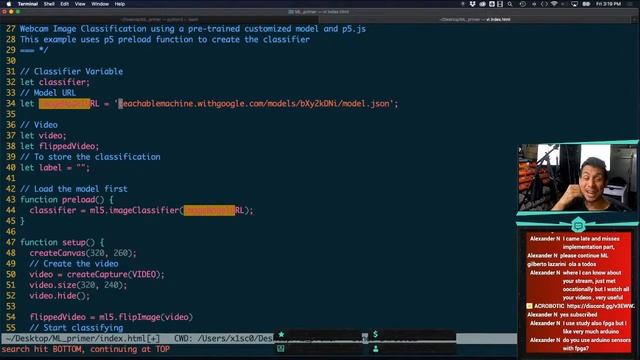The width and height of the screenshot is (640, 360).
Task: Open the Wi-Fi status icon
Action: coord(554,4)
